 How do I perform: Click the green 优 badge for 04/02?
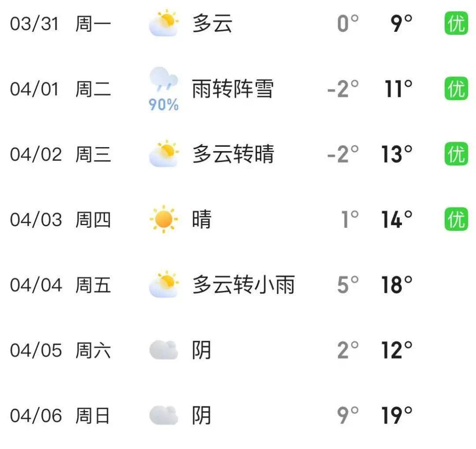click(x=456, y=154)
